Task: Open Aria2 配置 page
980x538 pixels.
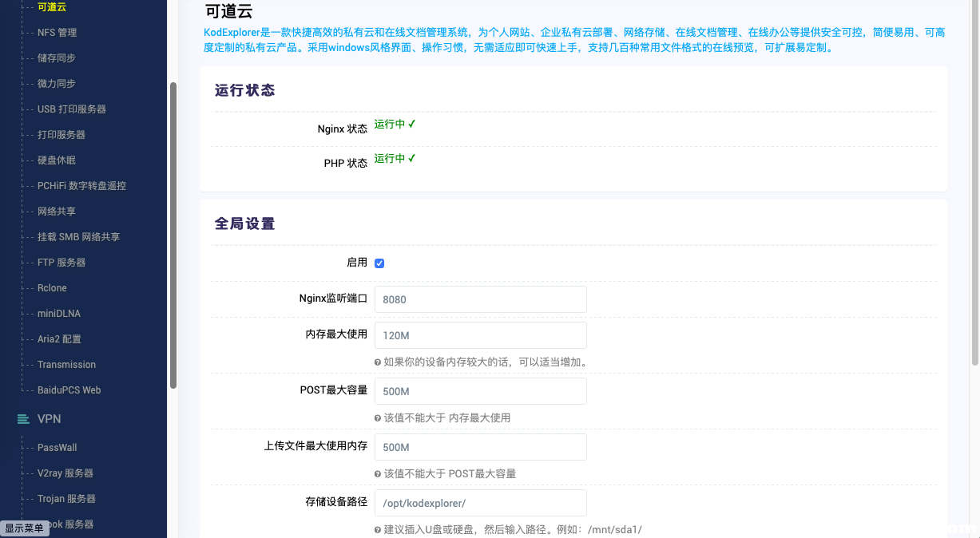Action: point(59,339)
